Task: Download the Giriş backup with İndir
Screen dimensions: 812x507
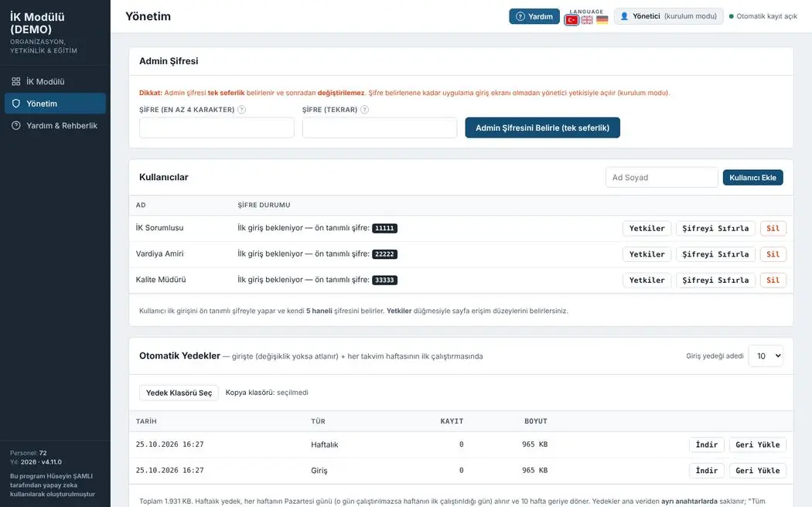Action: 706,470
